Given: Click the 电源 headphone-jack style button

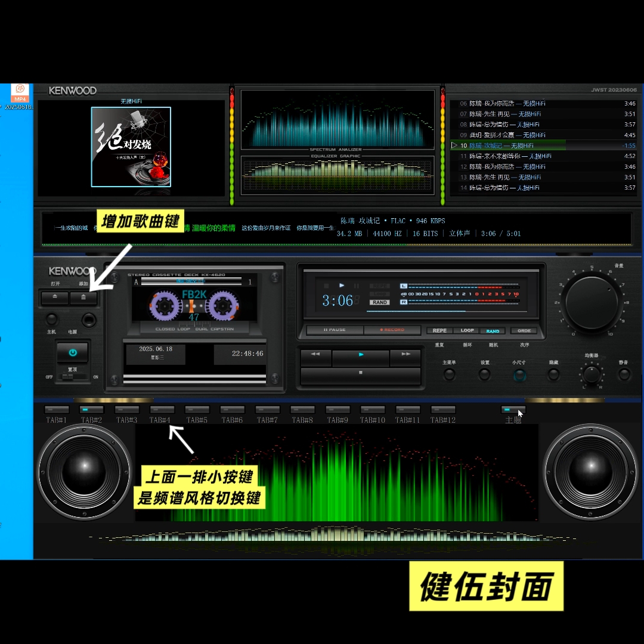Looking at the screenshot, I should click(x=89, y=320).
